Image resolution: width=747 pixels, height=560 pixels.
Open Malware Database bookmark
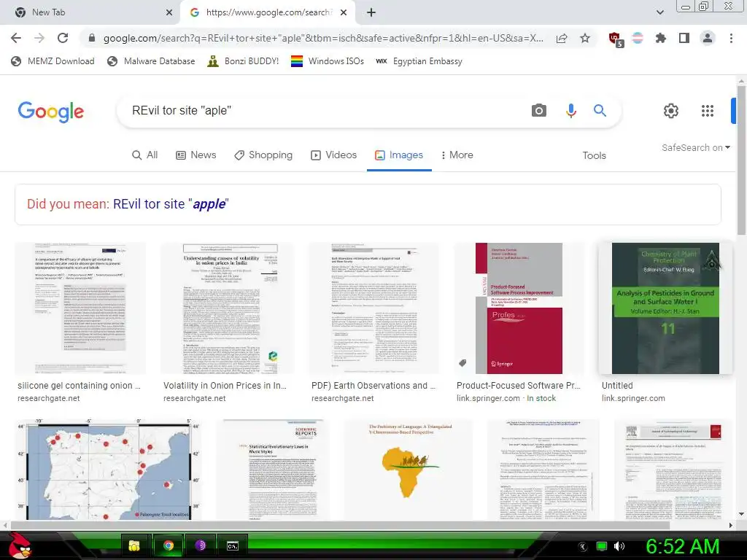(x=151, y=61)
